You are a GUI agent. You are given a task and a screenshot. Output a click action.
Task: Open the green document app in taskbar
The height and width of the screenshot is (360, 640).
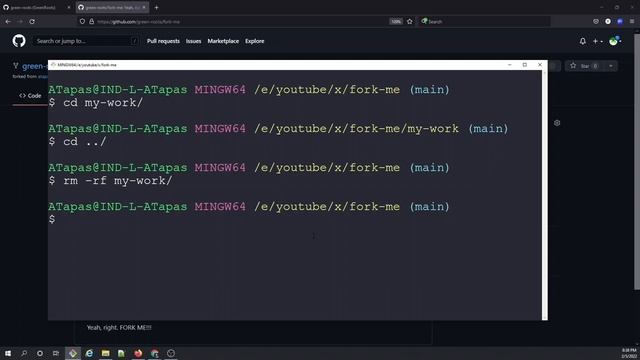[x=122, y=353]
